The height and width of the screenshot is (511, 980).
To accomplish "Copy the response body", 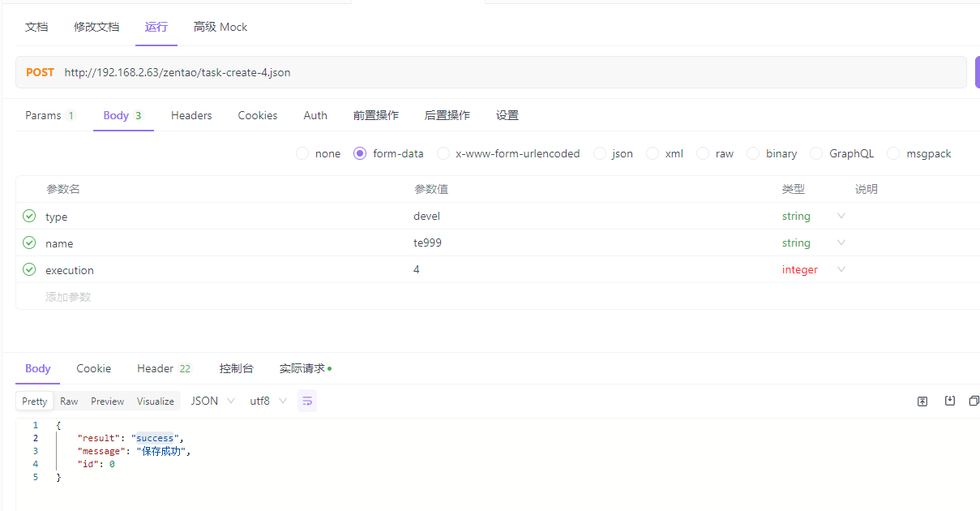I will (x=974, y=401).
